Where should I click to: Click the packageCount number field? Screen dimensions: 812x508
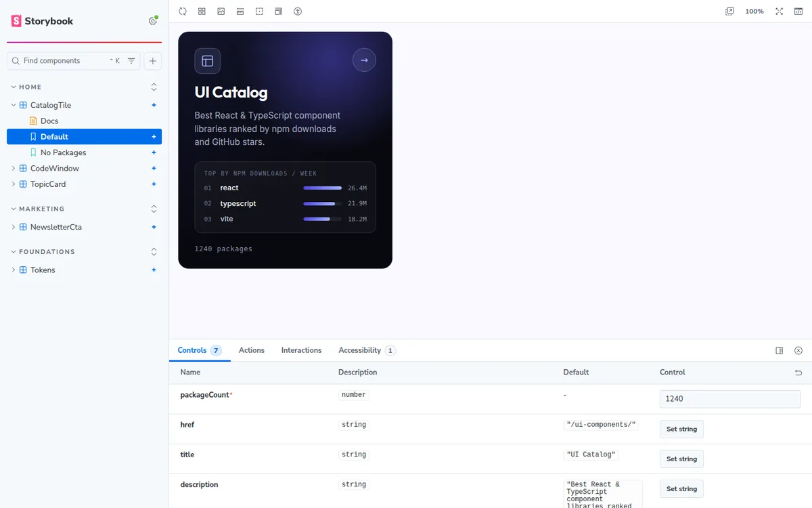coord(730,399)
